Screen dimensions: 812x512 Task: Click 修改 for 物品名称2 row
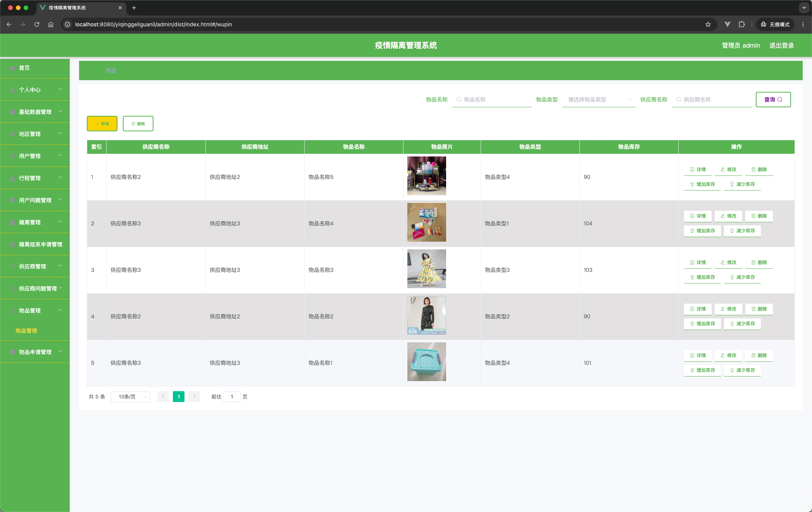point(728,309)
